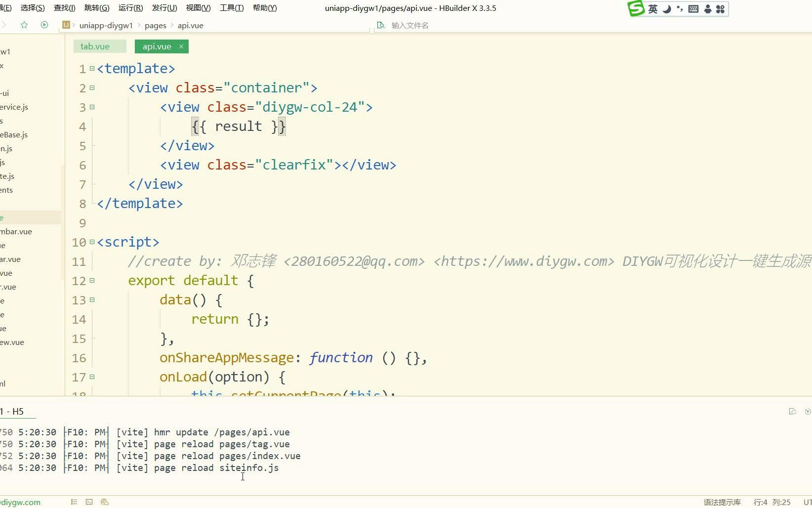Click the rightmost console panel icon
This screenshot has width=812, height=508.
coord(808,412)
